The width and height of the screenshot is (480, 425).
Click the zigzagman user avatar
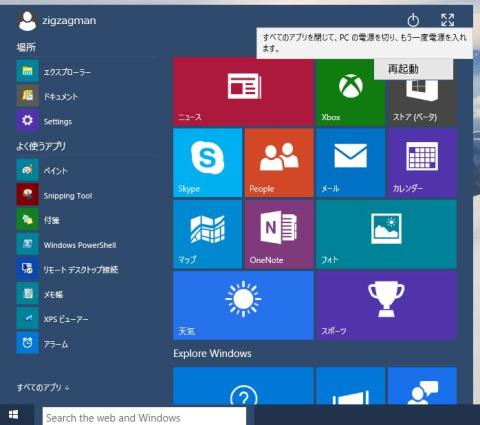27,21
